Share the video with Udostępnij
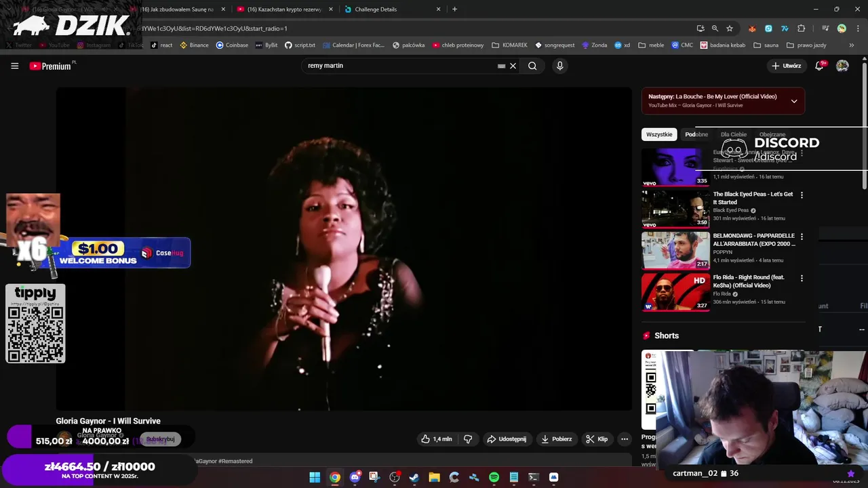Screen dimensions: 868x488 click(507, 439)
